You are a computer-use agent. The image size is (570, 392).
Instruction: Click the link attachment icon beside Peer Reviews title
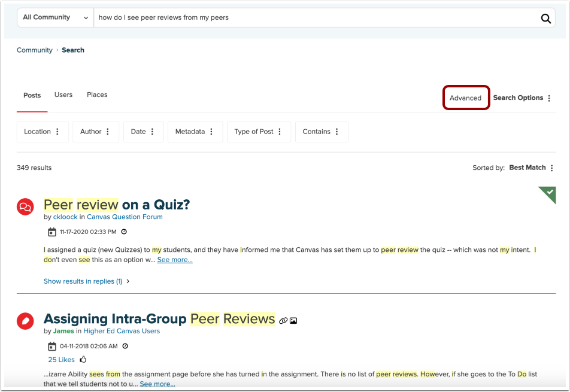pos(283,321)
